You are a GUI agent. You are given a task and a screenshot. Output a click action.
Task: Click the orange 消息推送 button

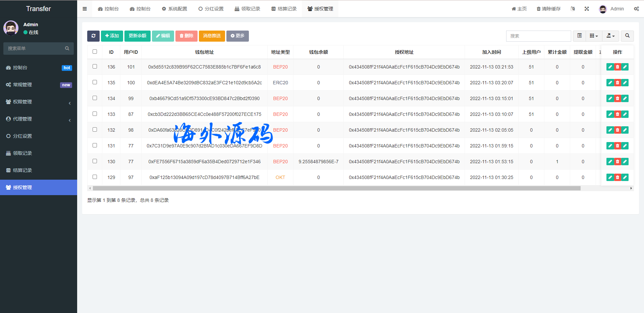click(212, 36)
